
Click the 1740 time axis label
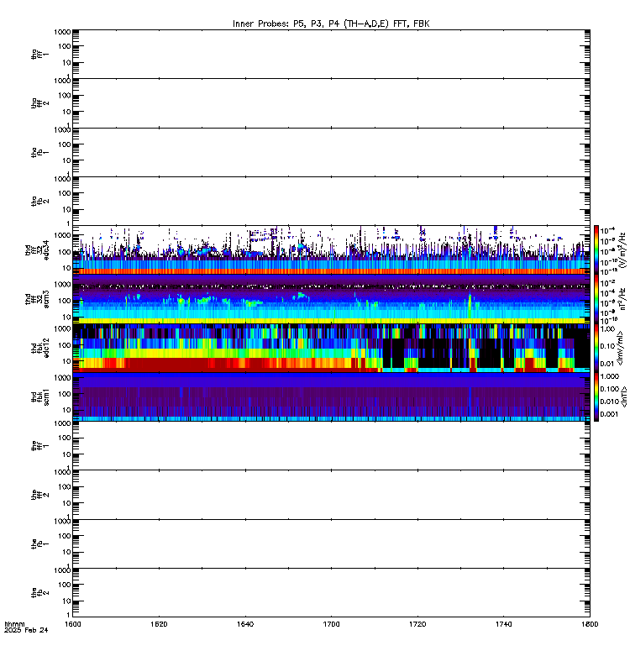coord(503,624)
